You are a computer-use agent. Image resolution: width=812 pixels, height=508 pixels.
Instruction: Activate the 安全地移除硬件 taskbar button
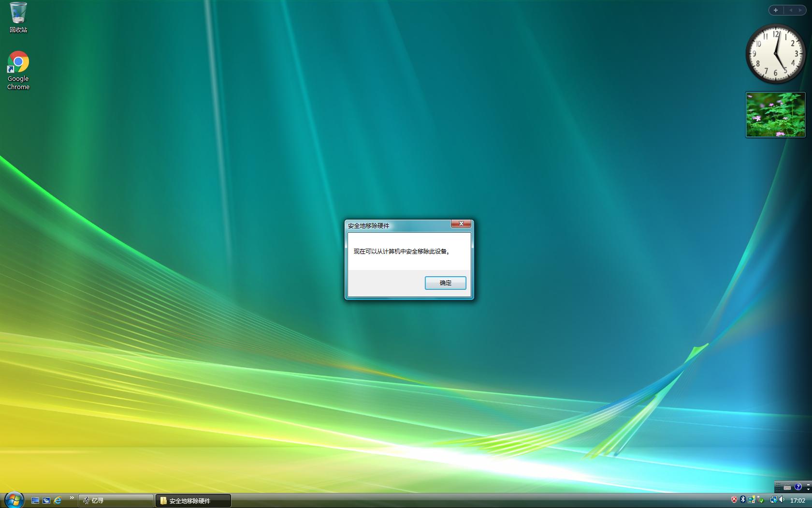(x=193, y=501)
